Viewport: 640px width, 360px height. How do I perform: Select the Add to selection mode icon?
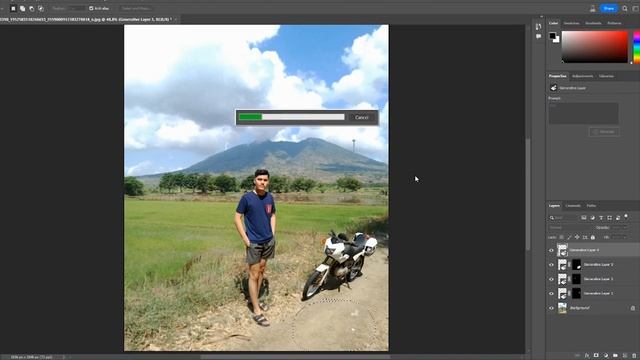(x=22, y=8)
